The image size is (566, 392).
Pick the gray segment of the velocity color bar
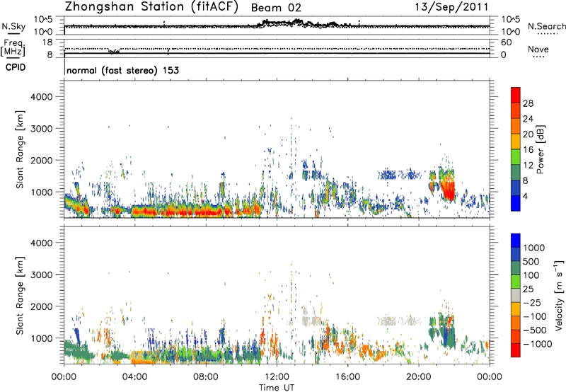(x=516, y=295)
